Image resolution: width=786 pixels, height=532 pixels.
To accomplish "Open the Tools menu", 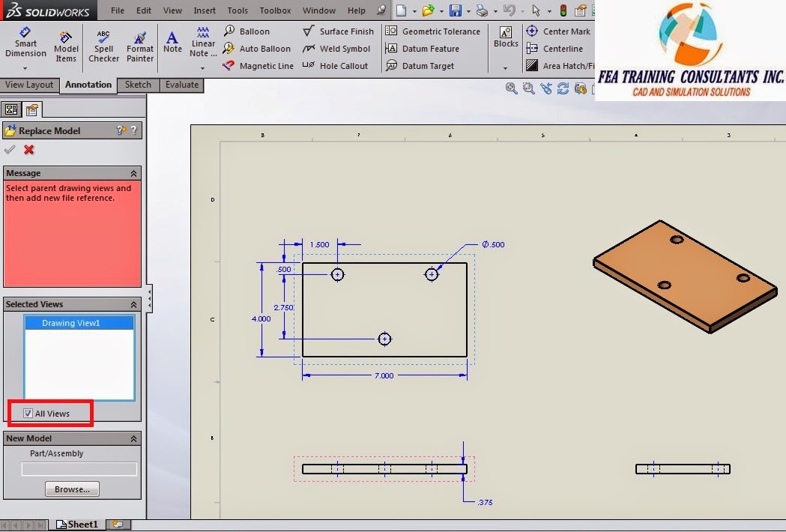I will pos(238,10).
